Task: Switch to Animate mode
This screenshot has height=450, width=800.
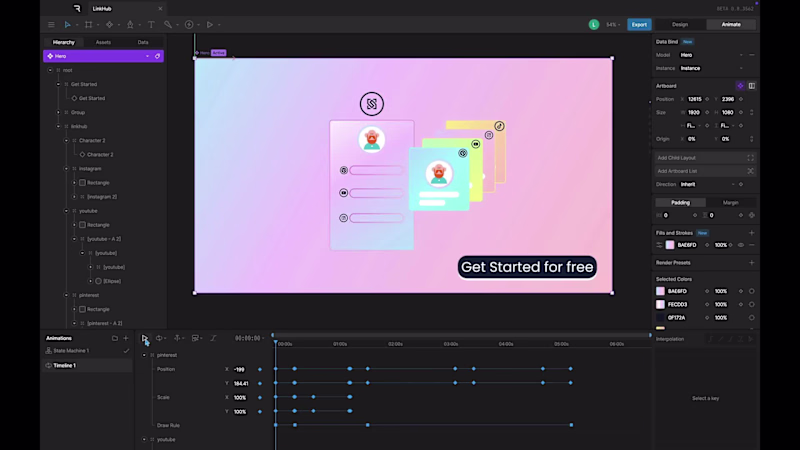Action: (731, 24)
